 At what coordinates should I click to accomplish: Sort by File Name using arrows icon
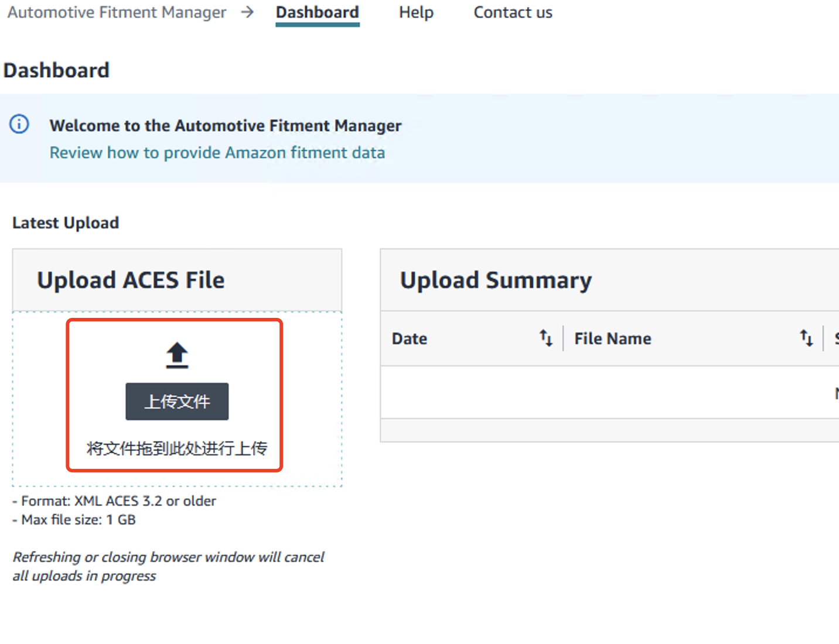806,338
